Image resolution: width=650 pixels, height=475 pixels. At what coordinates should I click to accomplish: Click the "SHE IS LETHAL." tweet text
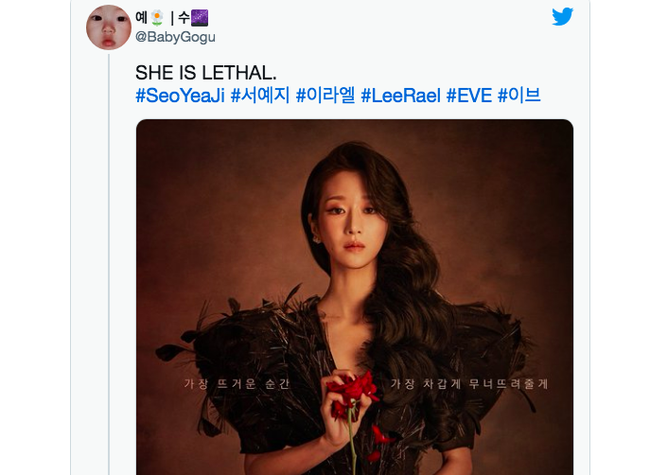click(206, 73)
